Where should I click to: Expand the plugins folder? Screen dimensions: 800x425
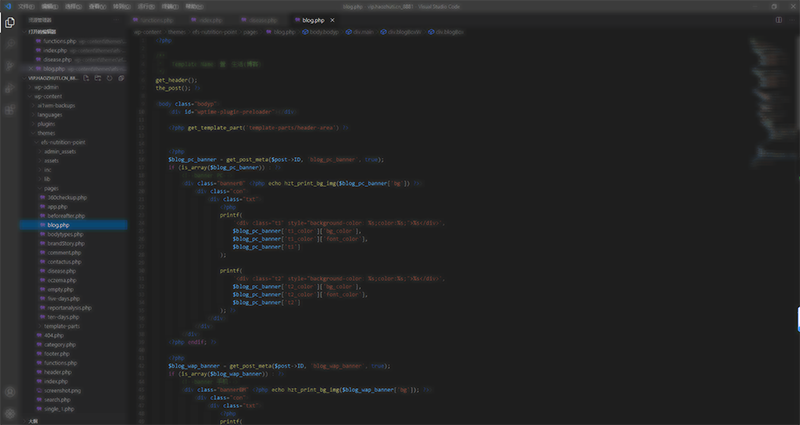point(46,124)
